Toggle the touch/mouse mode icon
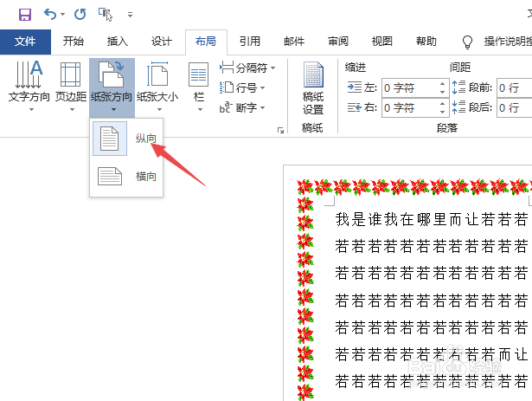The image size is (532, 401). [x=106, y=15]
